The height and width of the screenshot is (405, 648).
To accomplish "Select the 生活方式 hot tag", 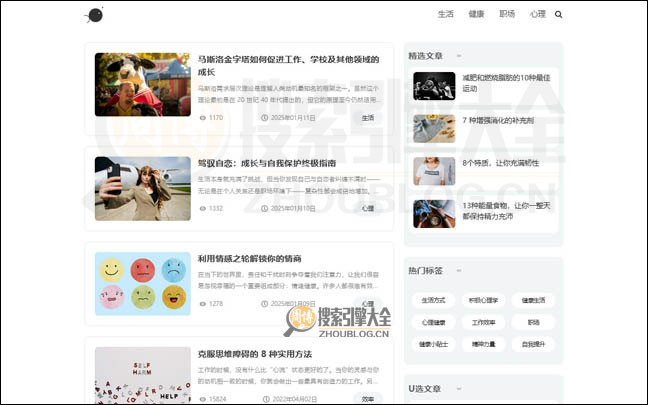I will tap(433, 300).
